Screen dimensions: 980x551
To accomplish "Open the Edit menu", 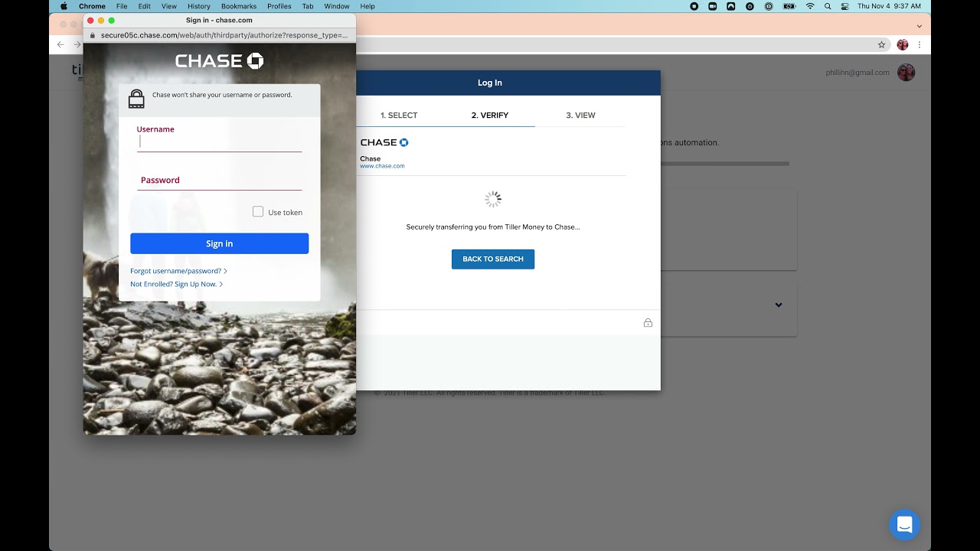I will click(x=144, y=6).
